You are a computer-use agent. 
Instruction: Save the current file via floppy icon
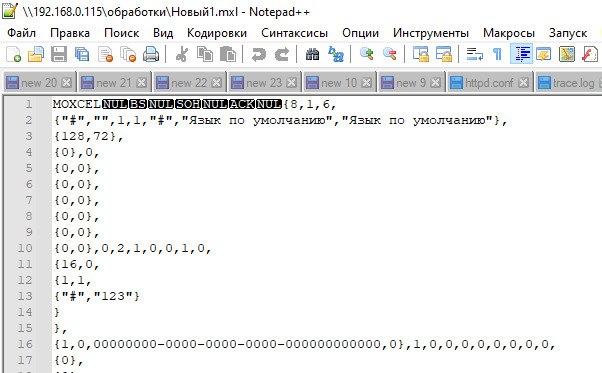(59, 54)
